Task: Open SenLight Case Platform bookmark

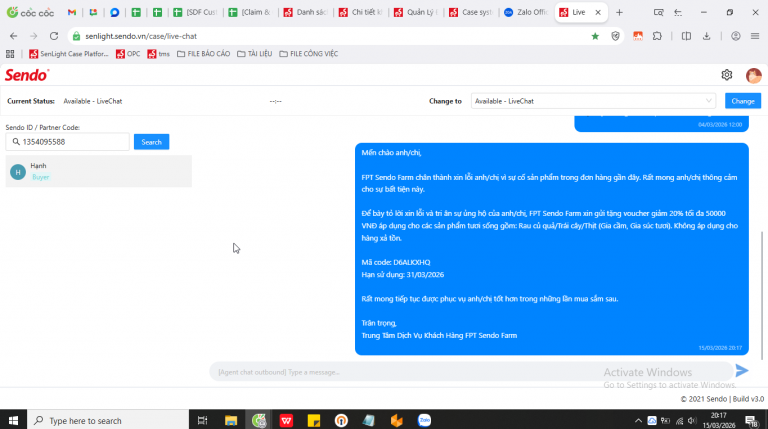Action: (69, 54)
